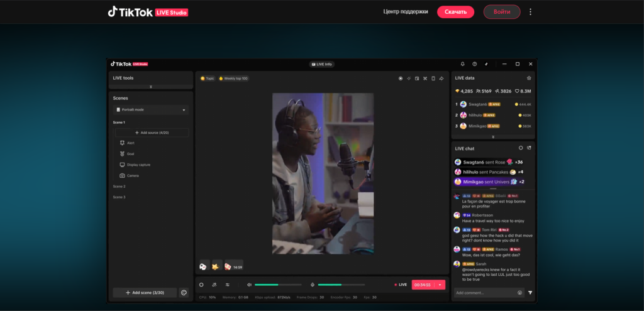Click the live video preview
The height and width of the screenshot is (311, 644).
(323, 173)
